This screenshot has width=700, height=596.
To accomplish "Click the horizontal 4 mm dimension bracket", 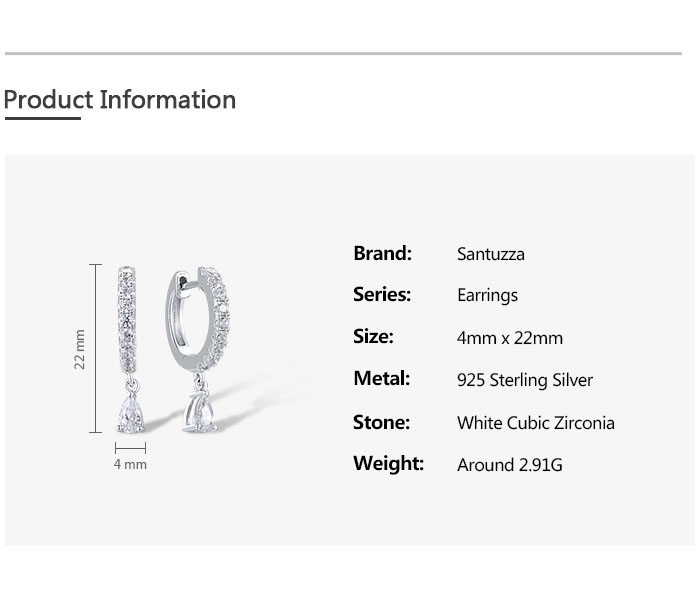I will point(130,448).
